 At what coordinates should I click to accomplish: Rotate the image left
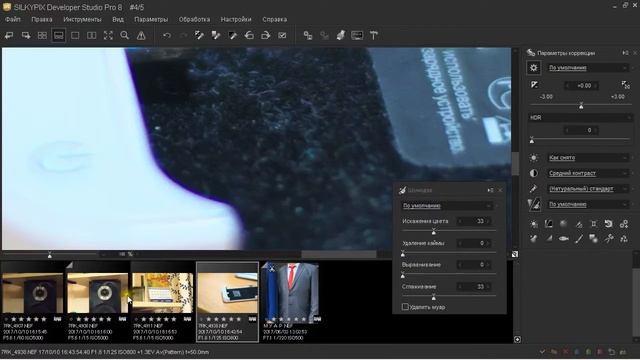point(249,36)
